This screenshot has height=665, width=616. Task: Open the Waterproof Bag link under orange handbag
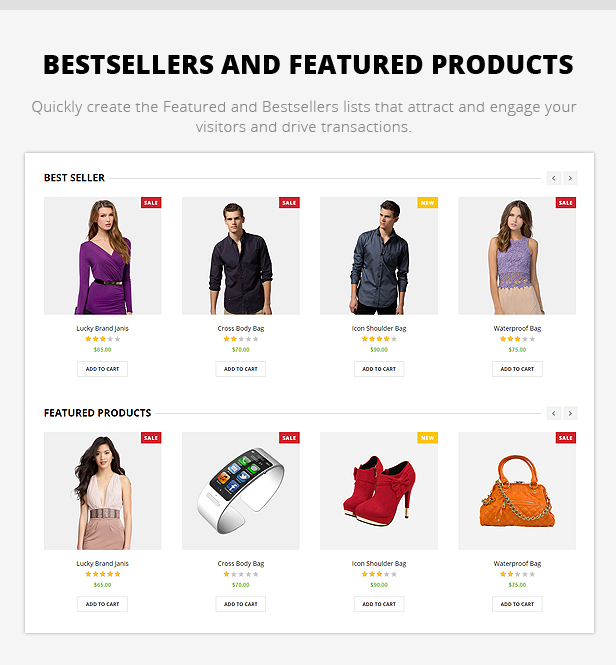[x=517, y=564]
